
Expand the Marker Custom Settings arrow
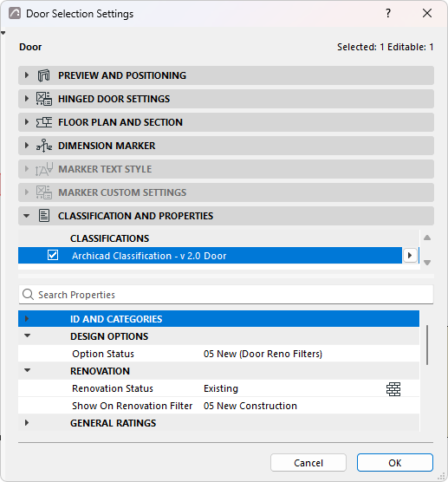point(27,192)
